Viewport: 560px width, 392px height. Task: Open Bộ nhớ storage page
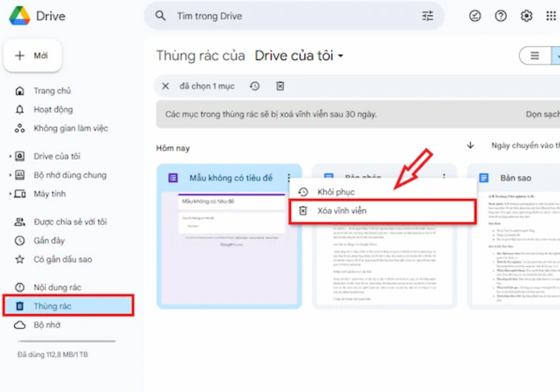47,325
